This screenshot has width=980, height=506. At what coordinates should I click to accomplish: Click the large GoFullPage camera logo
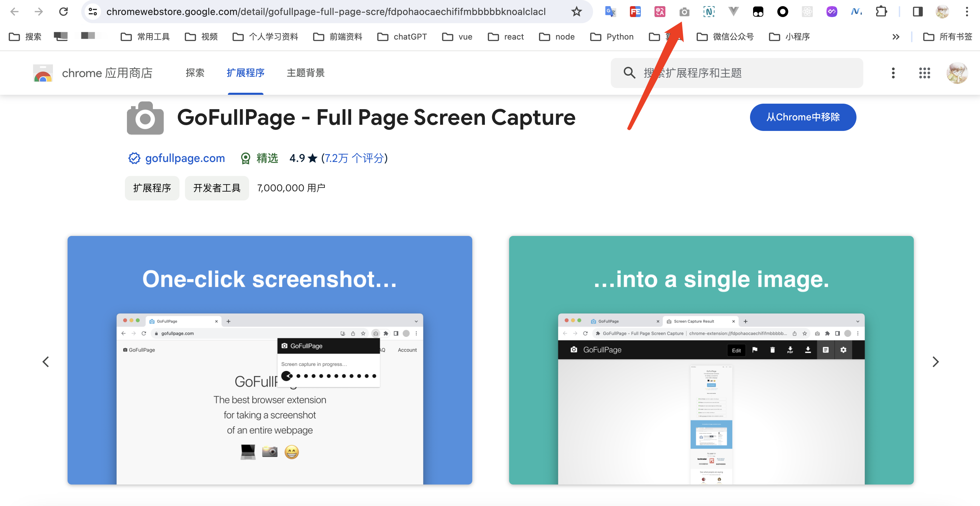click(145, 118)
